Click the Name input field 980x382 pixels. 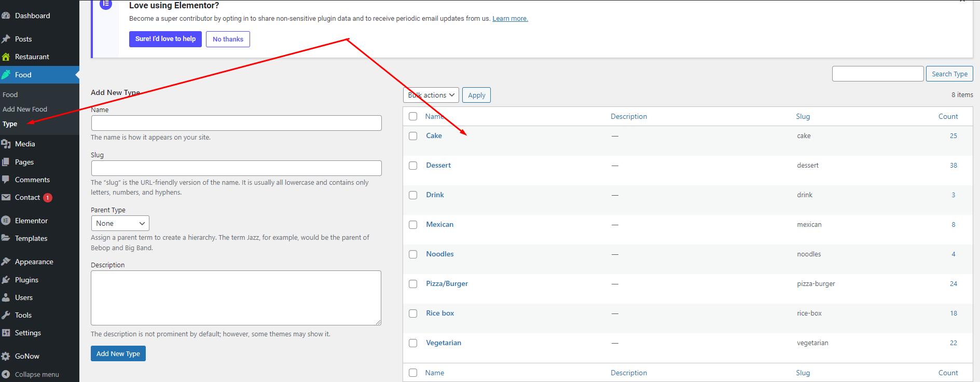pyautogui.click(x=237, y=123)
